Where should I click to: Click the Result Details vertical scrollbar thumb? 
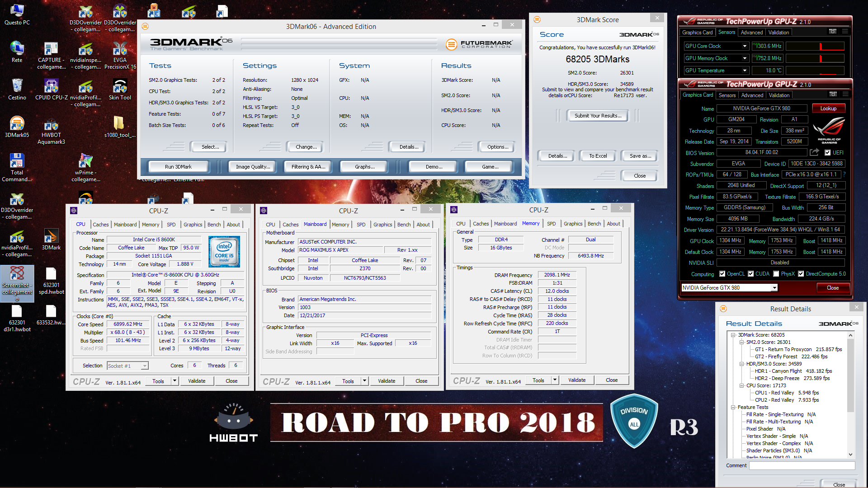point(850,375)
